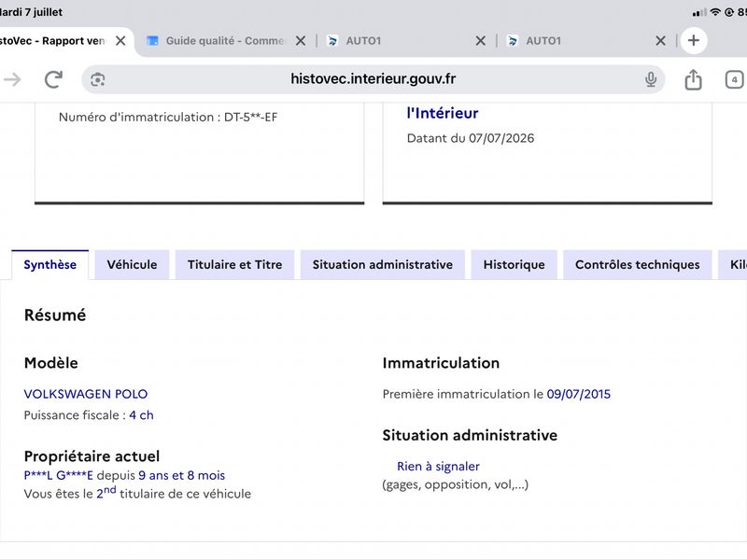Screen dimensions: 747x560
Task: Select the Synthèse tab
Action: coord(50,264)
